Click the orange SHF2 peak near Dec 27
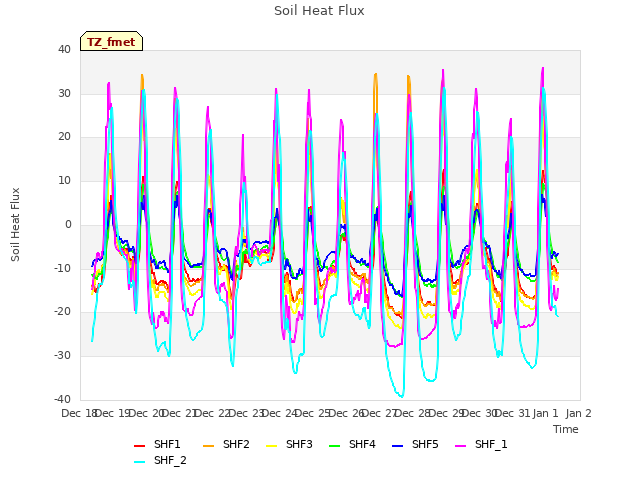 [376, 74]
